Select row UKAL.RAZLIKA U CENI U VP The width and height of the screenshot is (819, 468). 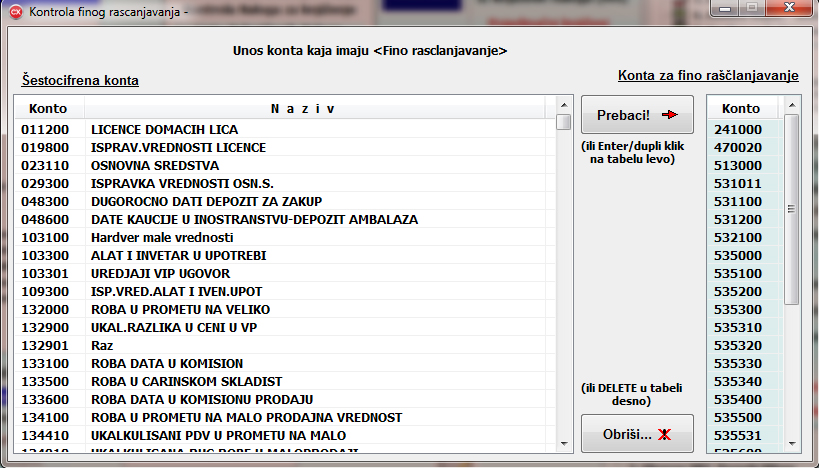(285, 327)
